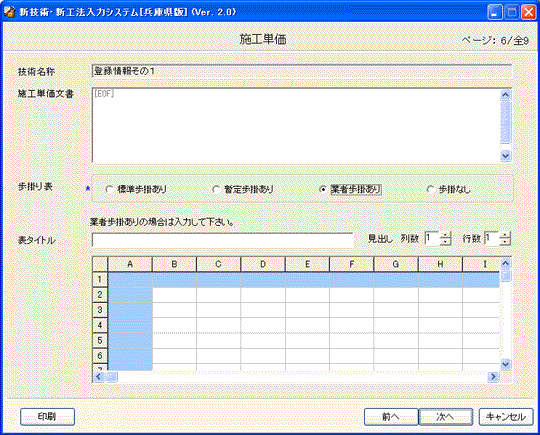Click cell C6 in the grid
This screenshot has width=540, height=435.
coord(219,356)
